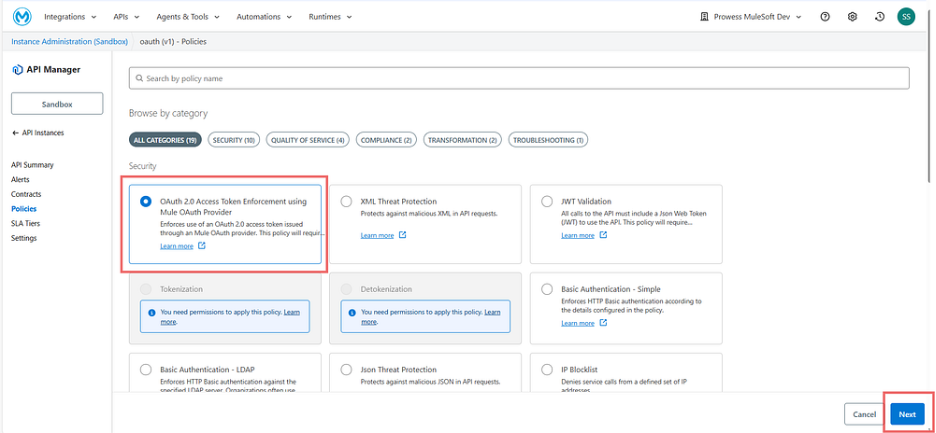Open Settings in the sidebar

pos(24,238)
